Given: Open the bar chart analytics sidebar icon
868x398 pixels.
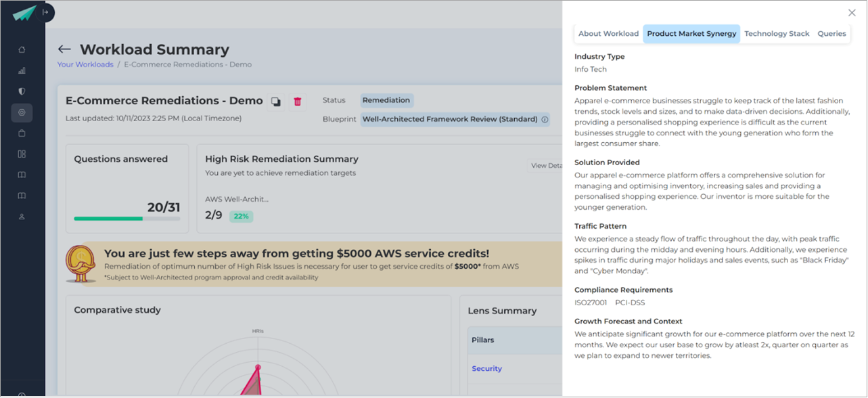Looking at the screenshot, I should (22, 70).
